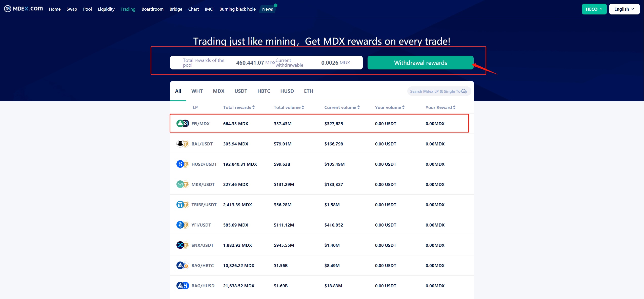Image resolution: width=644 pixels, height=299 pixels.
Task: Click the 21,638.52 MDX rewards cell
Action: tap(239, 286)
